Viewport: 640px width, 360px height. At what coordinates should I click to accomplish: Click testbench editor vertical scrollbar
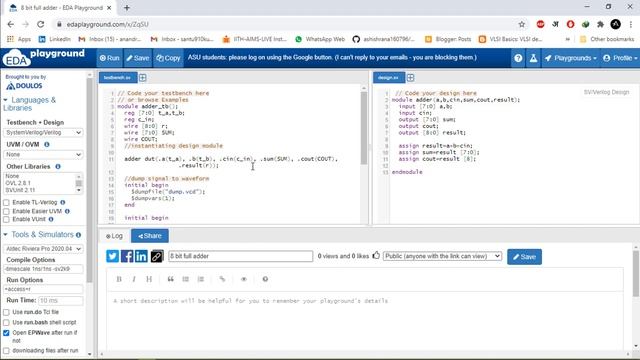(364, 128)
